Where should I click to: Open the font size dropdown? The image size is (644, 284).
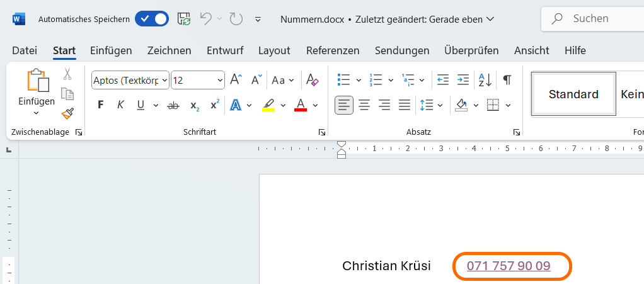220,81
